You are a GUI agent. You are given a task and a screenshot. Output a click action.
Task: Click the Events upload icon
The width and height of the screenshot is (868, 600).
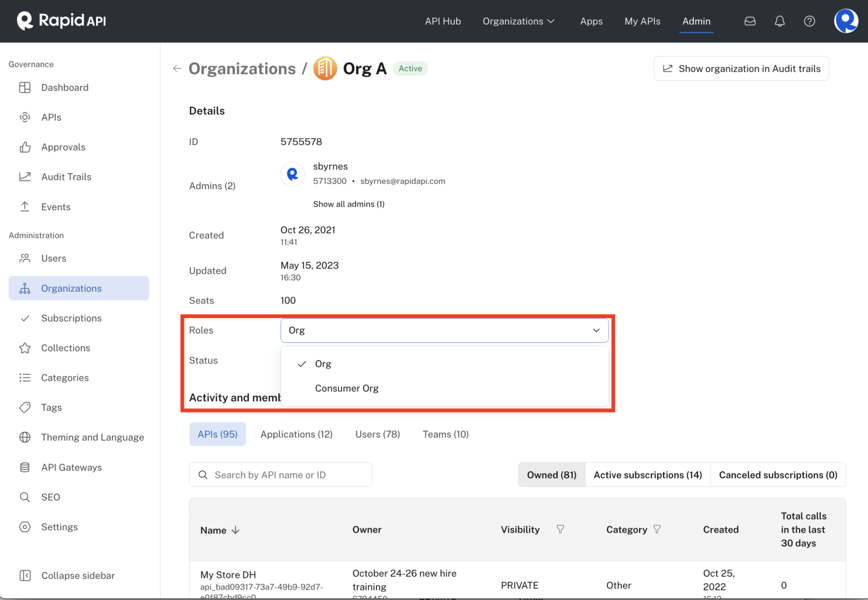tap(25, 207)
